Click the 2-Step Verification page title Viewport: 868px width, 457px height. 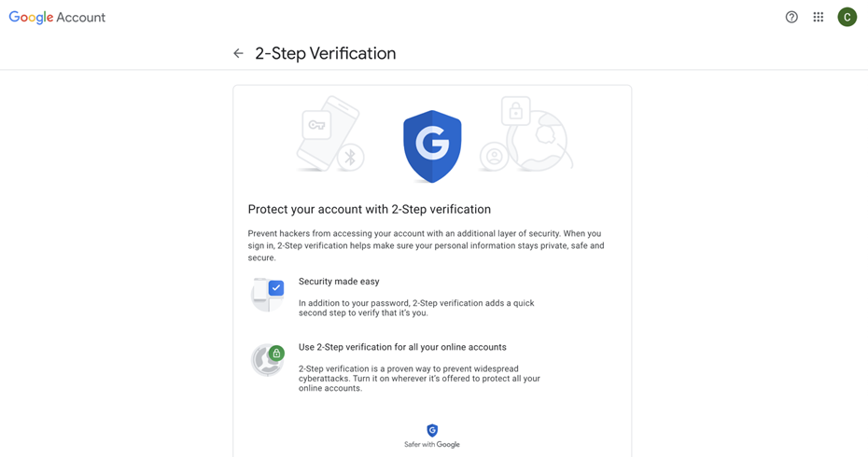click(325, 54)
